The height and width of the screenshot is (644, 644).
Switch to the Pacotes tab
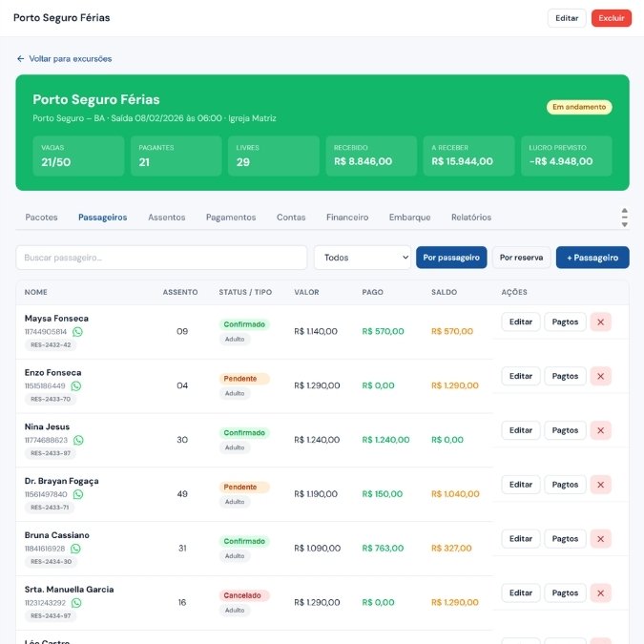click(41, 218)
